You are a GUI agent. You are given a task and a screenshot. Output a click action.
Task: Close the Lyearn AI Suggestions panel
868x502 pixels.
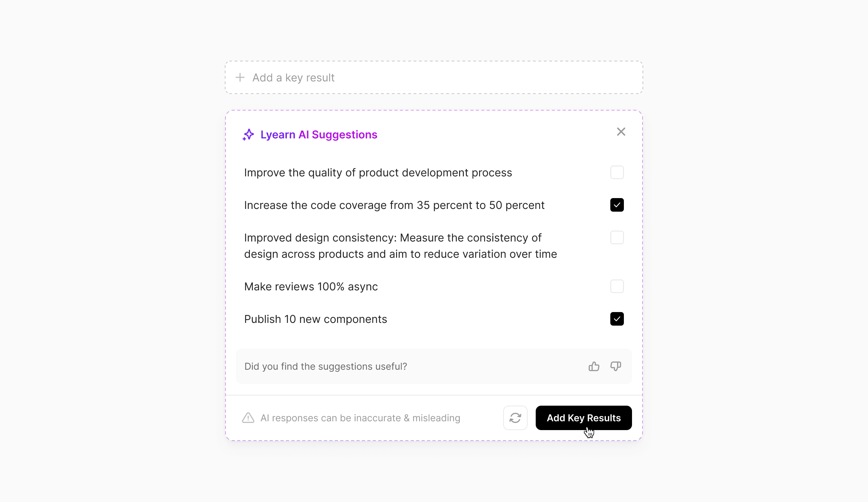[621, 132]
